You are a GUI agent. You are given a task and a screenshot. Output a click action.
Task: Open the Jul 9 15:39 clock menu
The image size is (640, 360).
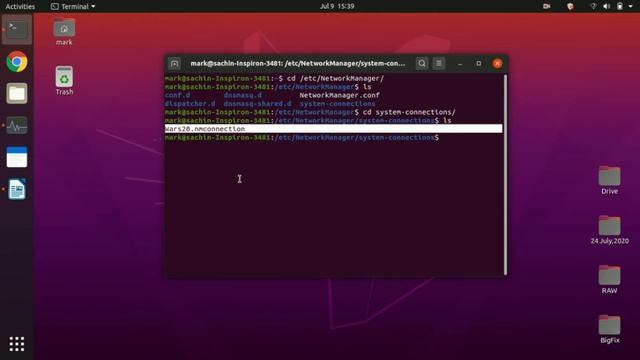click(x=337, y=6)
